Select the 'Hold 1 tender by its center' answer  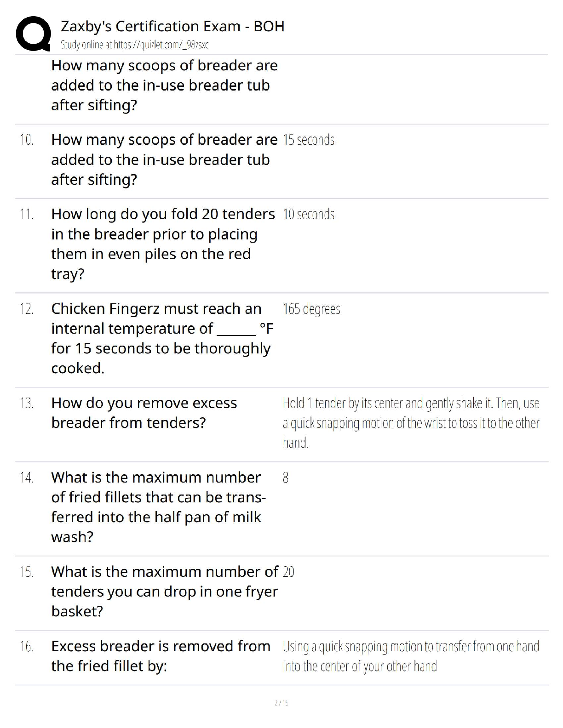(411, 423)
